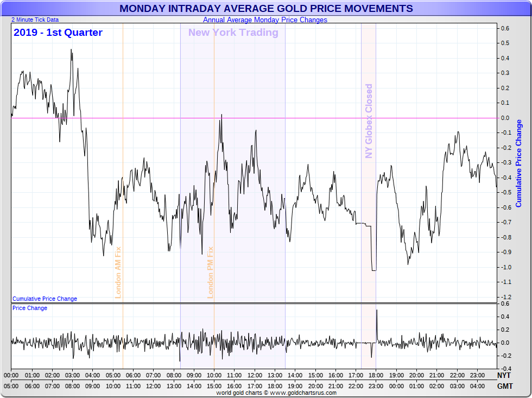Click the 12:00 GMT time tick
Screen dimensions: 532x398
coord(153,386)
